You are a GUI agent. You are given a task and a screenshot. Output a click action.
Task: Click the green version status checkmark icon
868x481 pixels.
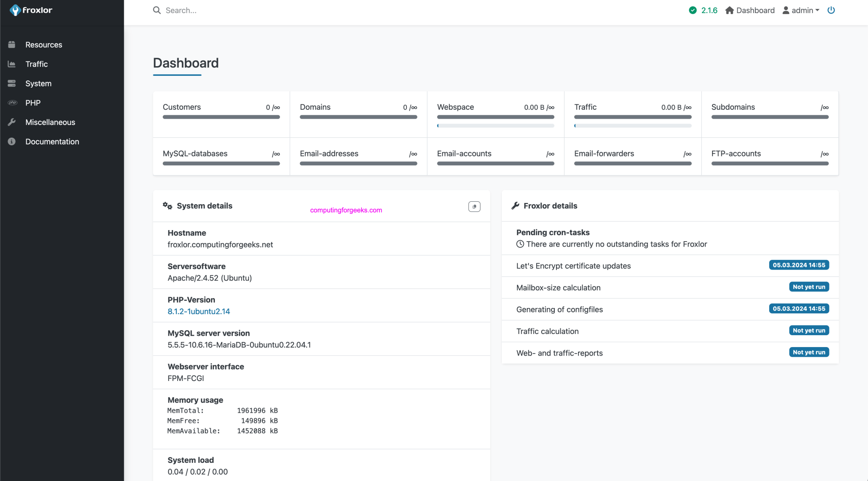(x=693, y=10)
